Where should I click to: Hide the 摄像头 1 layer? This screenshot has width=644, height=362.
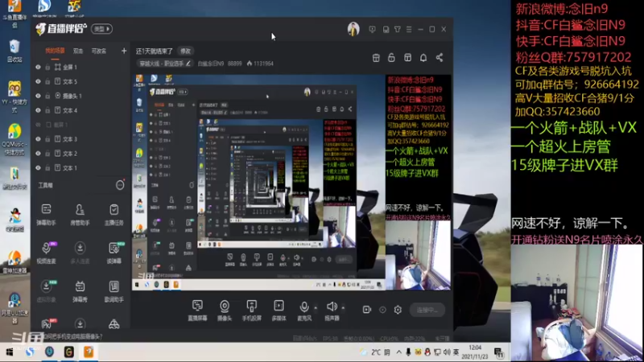click(38, 96)
